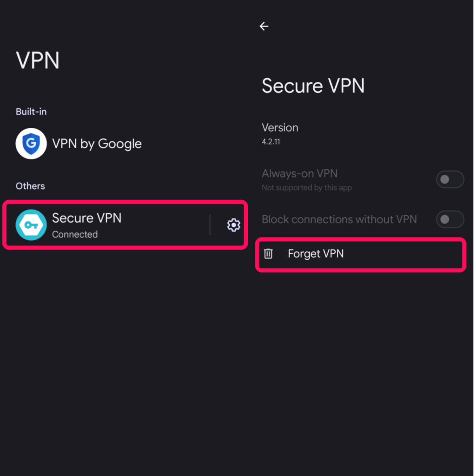
Task: Tap the Secure VPN page heading
Action: pos(313,86)
